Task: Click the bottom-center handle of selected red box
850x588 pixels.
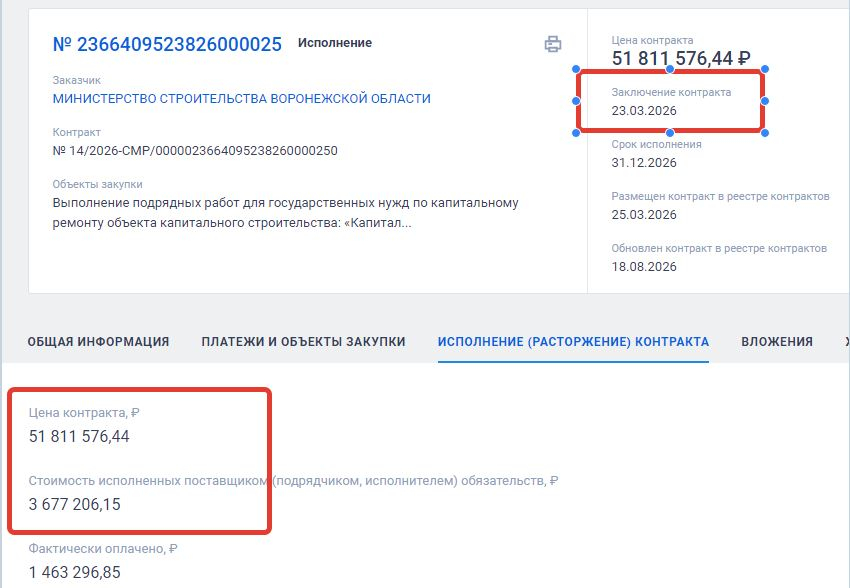Action: (670, 133)
